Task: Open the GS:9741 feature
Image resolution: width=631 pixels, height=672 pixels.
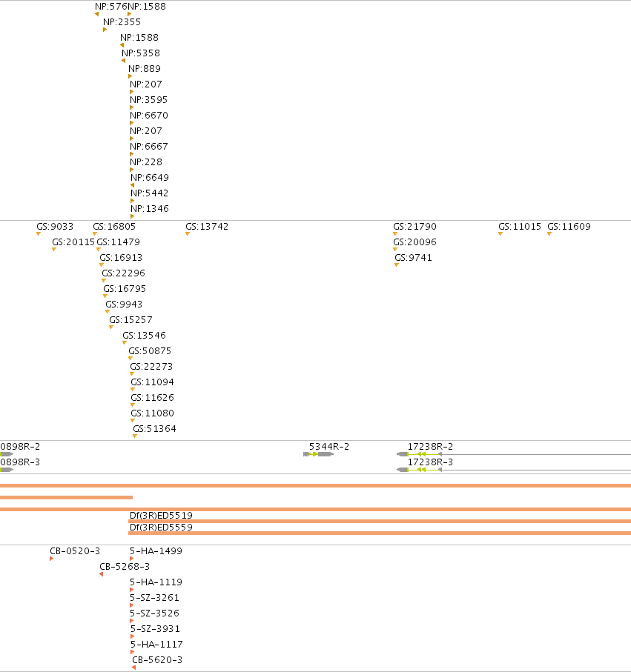Action: [x=414, y=258]
